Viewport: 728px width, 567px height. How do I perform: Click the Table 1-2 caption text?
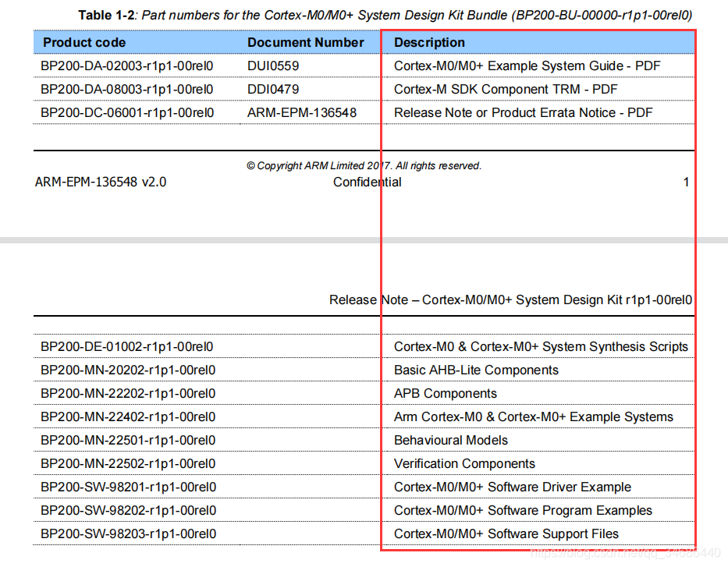pyautogui.click(x=385, y=16)
